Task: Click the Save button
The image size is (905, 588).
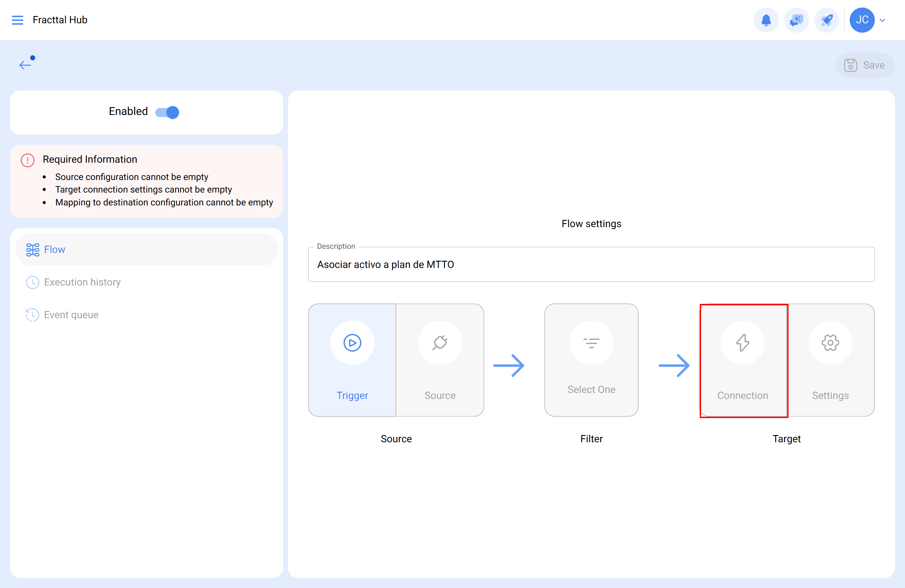Action: tap(865, 65)
